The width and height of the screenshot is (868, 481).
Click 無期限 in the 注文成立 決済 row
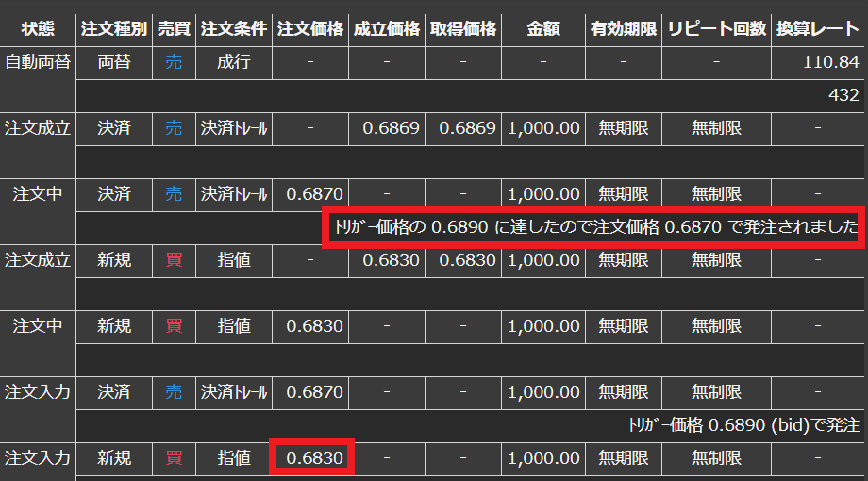coord(624,128)
